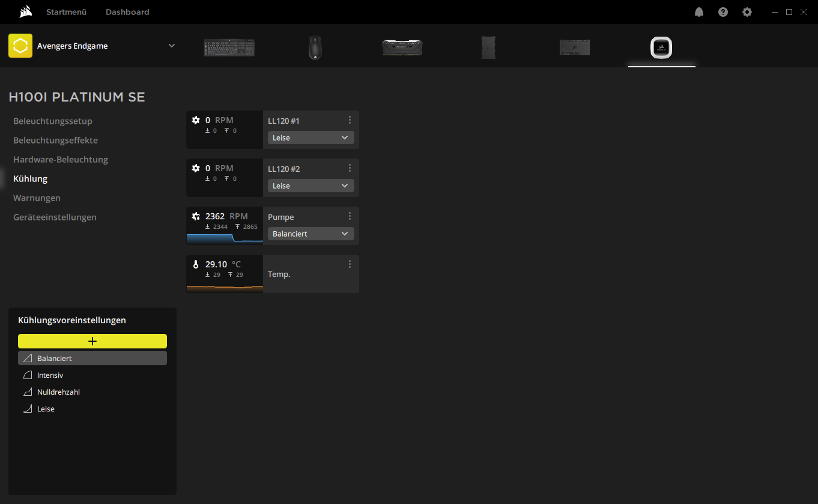The height and width of the screenshot is (504, 818).
Task: Open LL120 #1 Leise preset dropdown
Action: pyautogui.click(x=311, y=138)
